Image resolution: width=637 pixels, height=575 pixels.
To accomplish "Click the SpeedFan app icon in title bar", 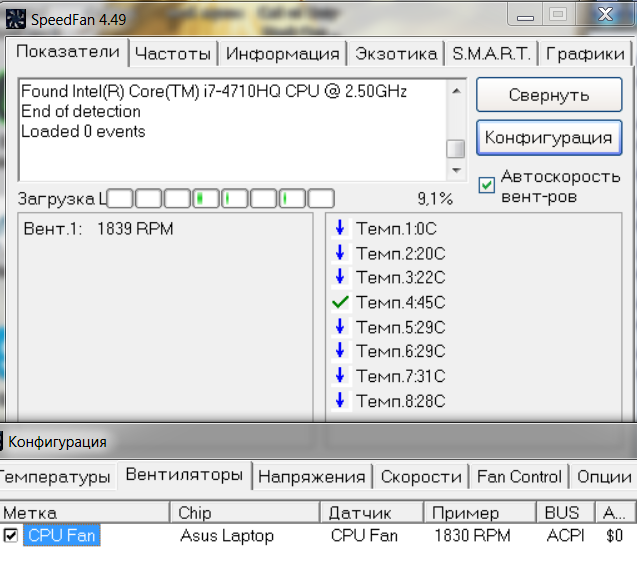I will 15,19.
